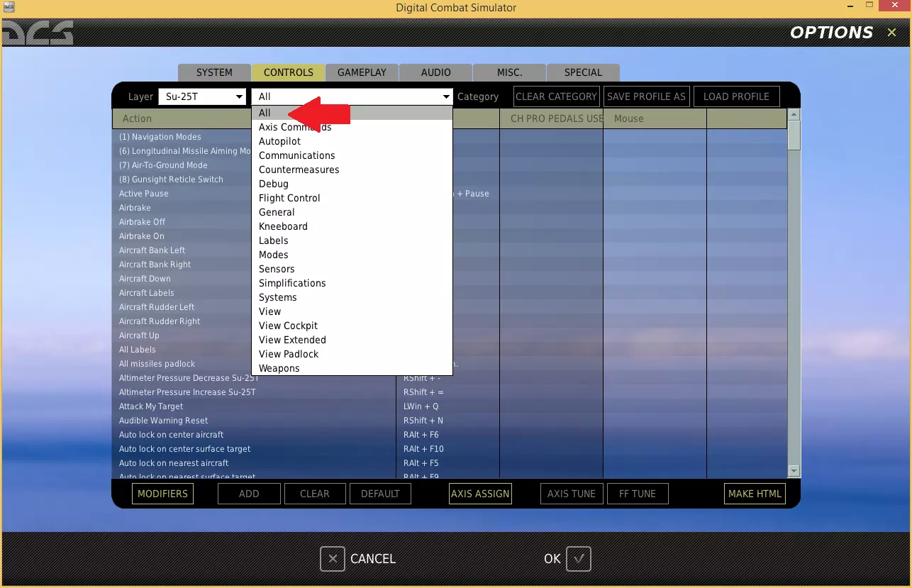Select the General category
The height and width of the screenshot is (588, 912).
[x=352, y=212]
